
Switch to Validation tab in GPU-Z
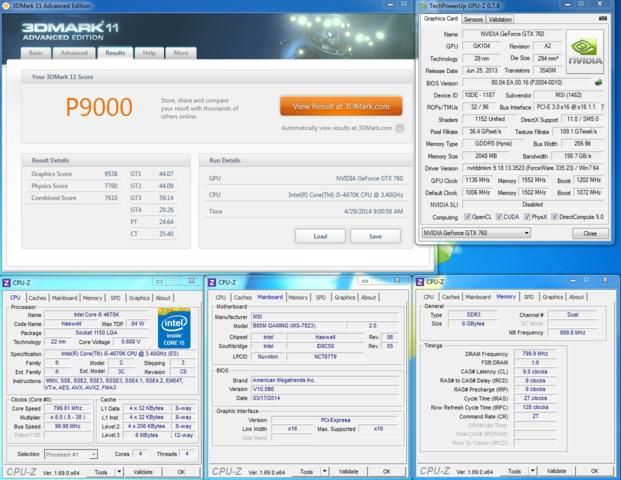pyautogui.click(x=500, y=19)
